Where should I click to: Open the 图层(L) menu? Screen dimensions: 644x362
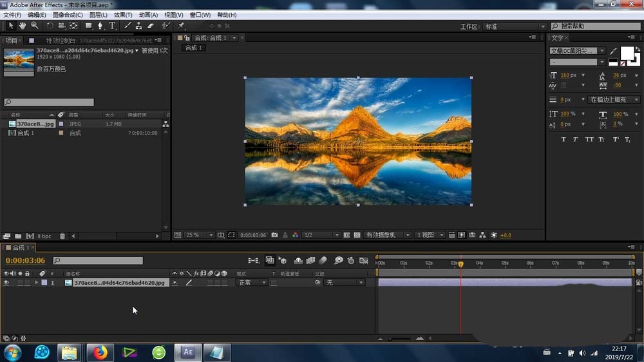pyautogui.click(x=99, y=15)
